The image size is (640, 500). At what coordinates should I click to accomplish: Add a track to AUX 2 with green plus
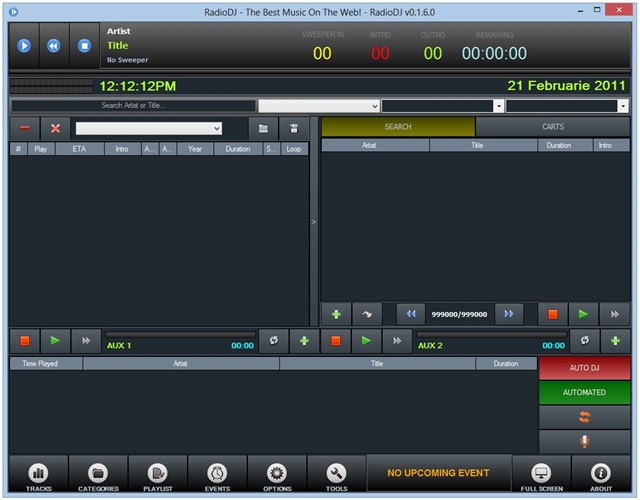pyautogui.click(x=615, y=341)
